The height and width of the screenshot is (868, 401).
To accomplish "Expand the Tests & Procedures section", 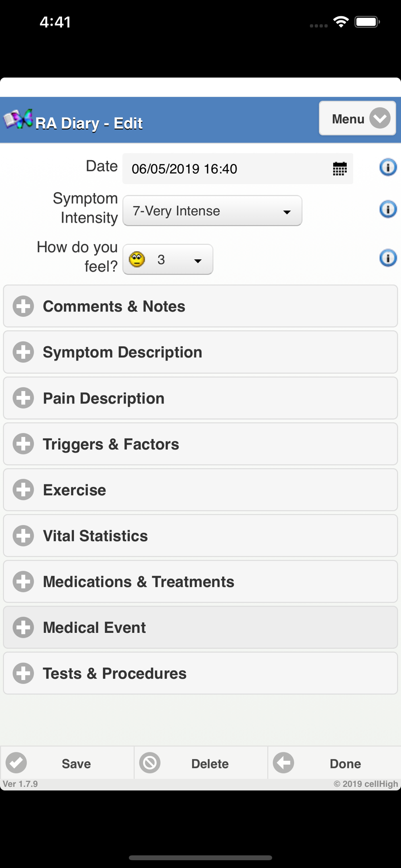I will 200,673.
